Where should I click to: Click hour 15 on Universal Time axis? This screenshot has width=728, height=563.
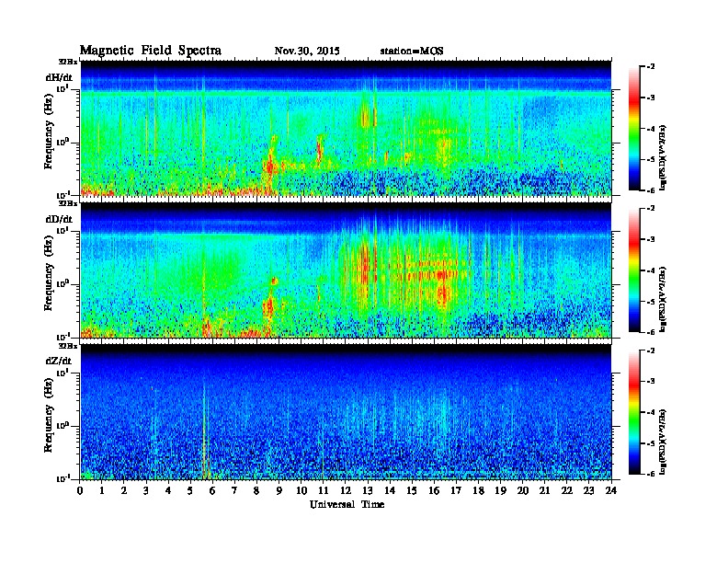412,490
